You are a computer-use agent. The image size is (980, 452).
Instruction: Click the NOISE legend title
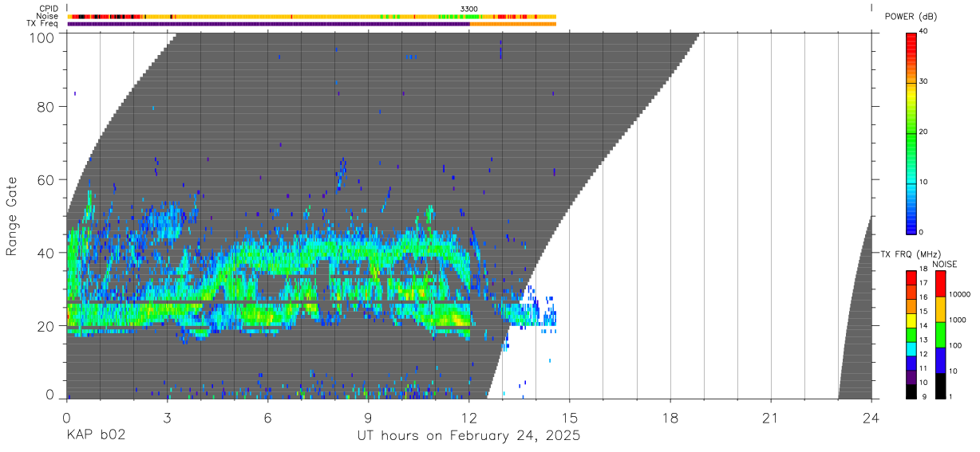945,264
